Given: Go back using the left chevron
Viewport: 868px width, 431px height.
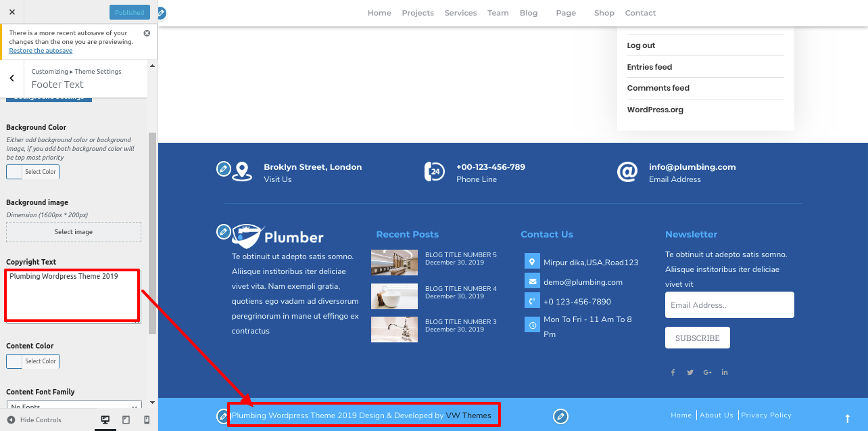Looking at the screenshot, I should 12,78.
